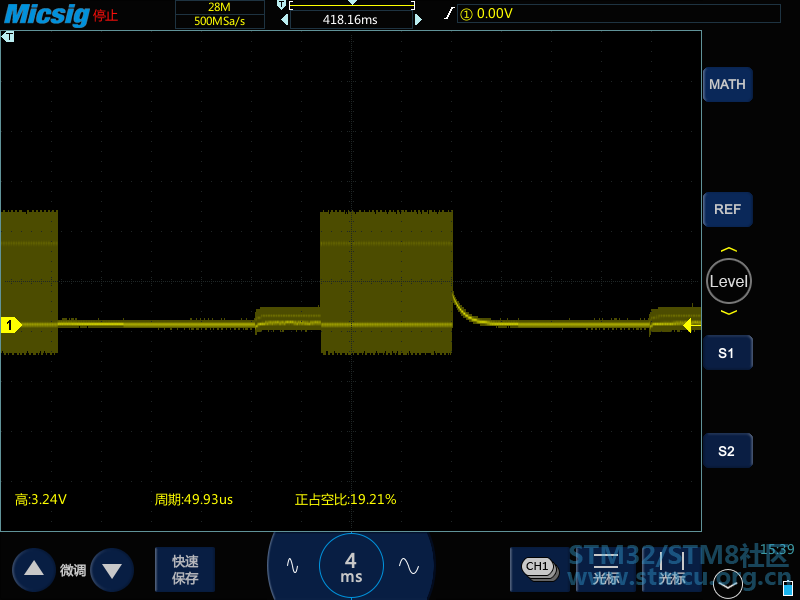Decrease timebase with small sine wave icon
Image resolution: width=800 pixels, height=600 pixels.
(292, 565)
